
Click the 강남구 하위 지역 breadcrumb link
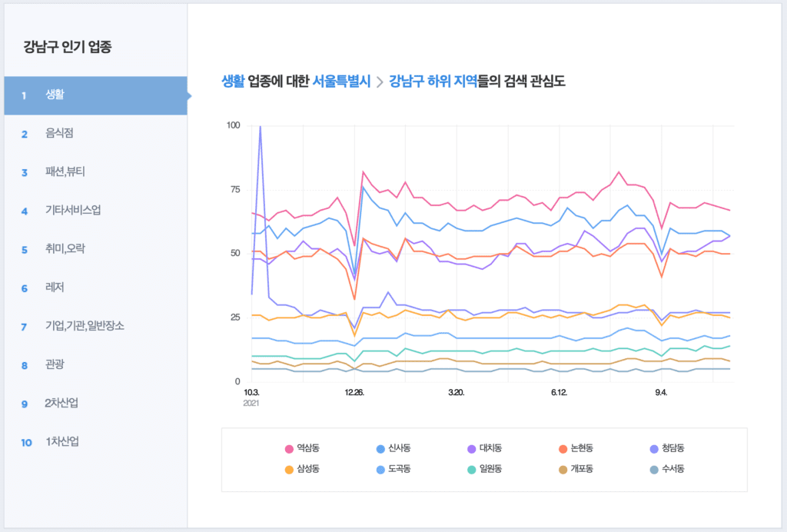pyautogui.click(x=433, y=81)
